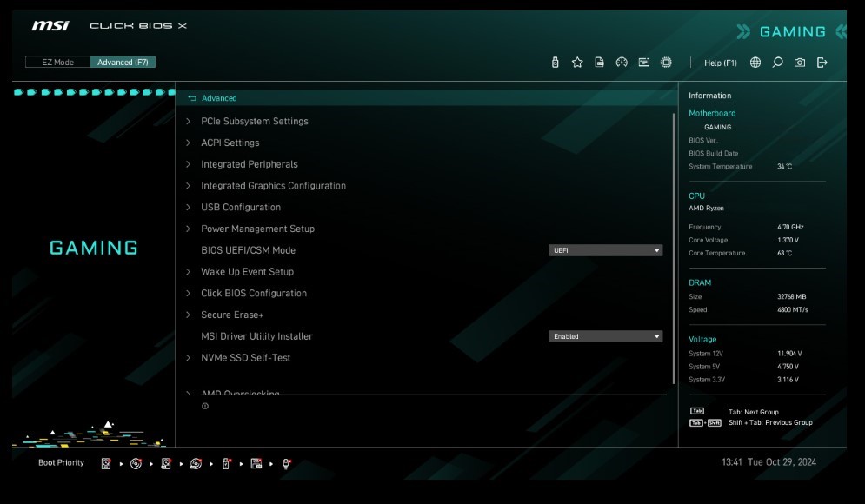This screenshot has width=865, height=504.
Task: Click the Voltage heading in Information panel
Action: [702, 339]
